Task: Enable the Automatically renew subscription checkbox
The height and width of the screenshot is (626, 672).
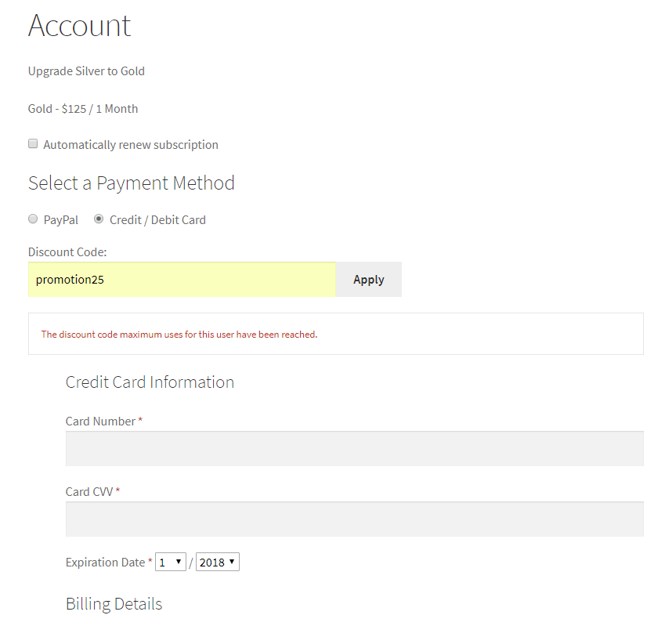Action: click(x=32, y=143)
